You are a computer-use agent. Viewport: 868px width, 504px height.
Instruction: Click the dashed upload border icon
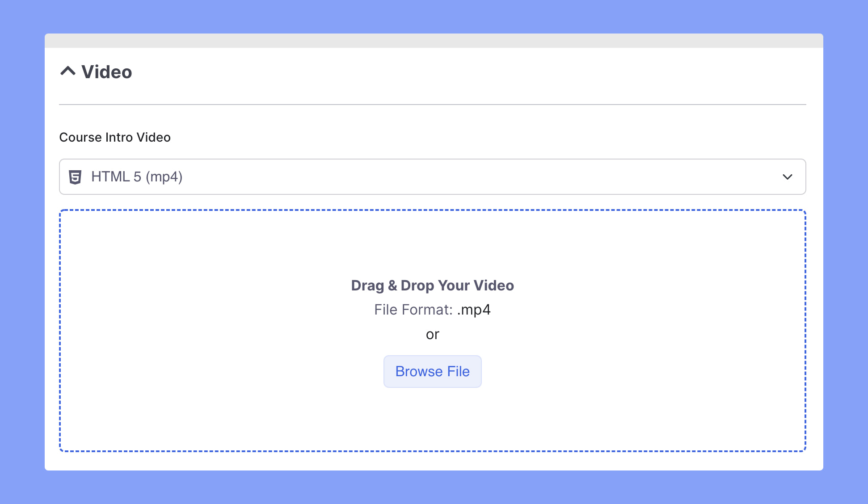pyautogui.click(x=433, y=330)
